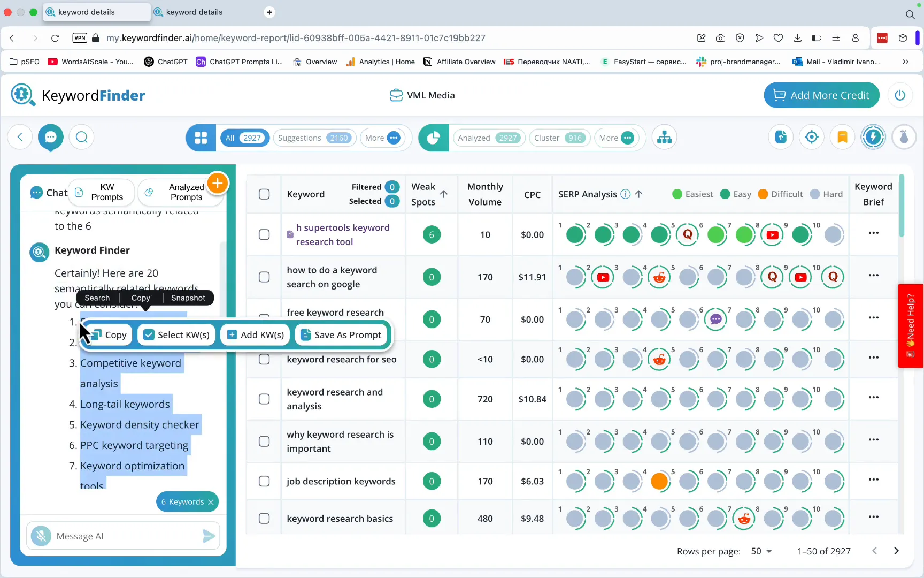Viewport: 924px width, 578px height.
Task: Open the export upload icon
Action: pos(781,138)
